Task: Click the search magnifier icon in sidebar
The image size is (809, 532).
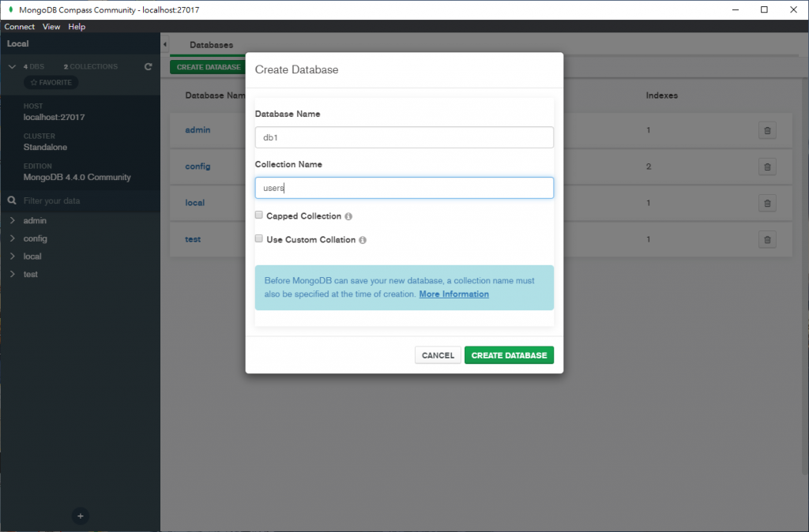Action: click(12, 200)
